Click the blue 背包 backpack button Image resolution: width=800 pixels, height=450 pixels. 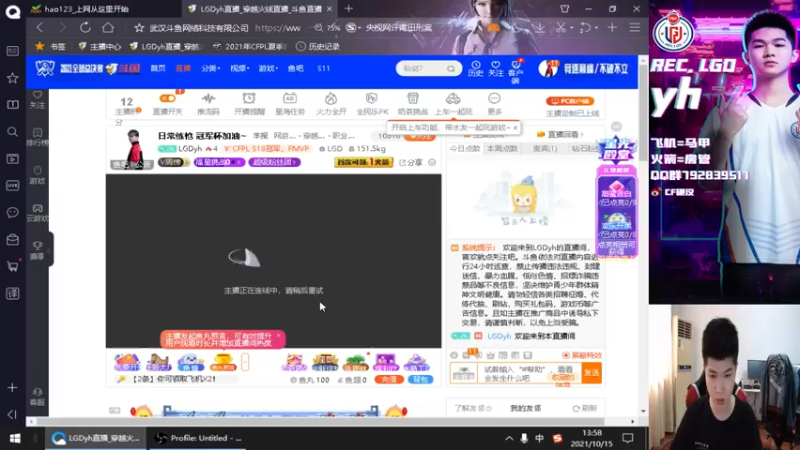click(420, 380)
